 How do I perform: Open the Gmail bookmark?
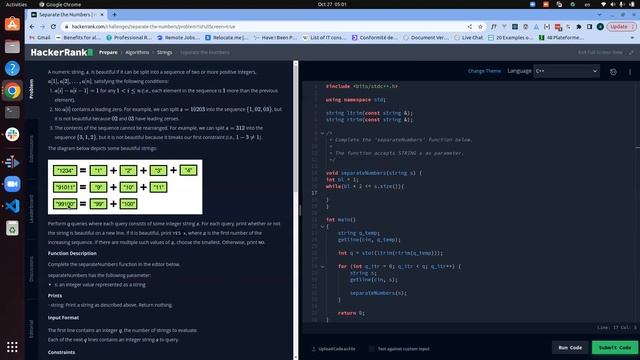40,38
